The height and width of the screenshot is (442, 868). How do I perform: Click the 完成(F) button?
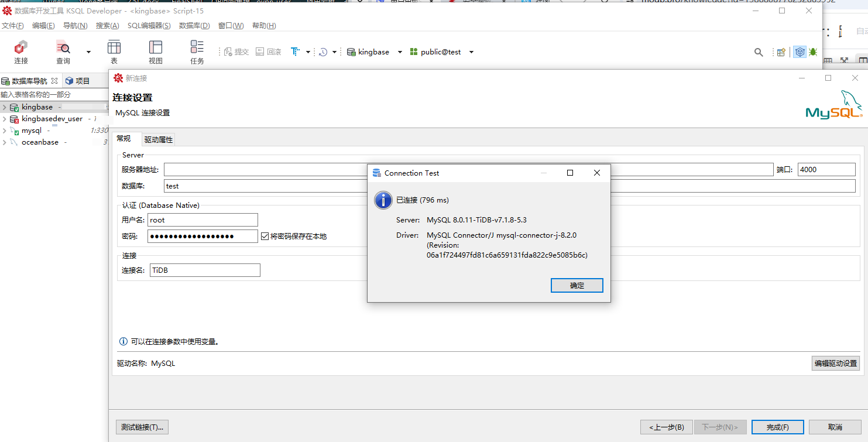click(777, 427)
